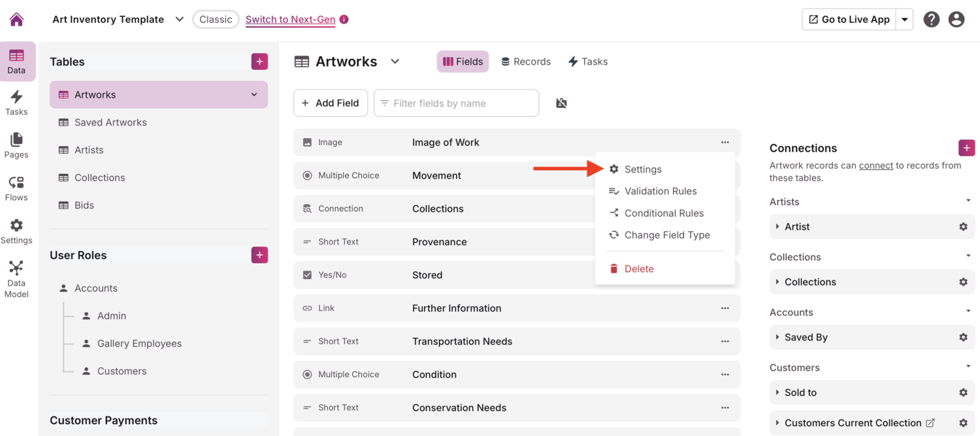The image size is (980, 436).
Task: Expand the Collections connection entry
Action: [777, 282]
